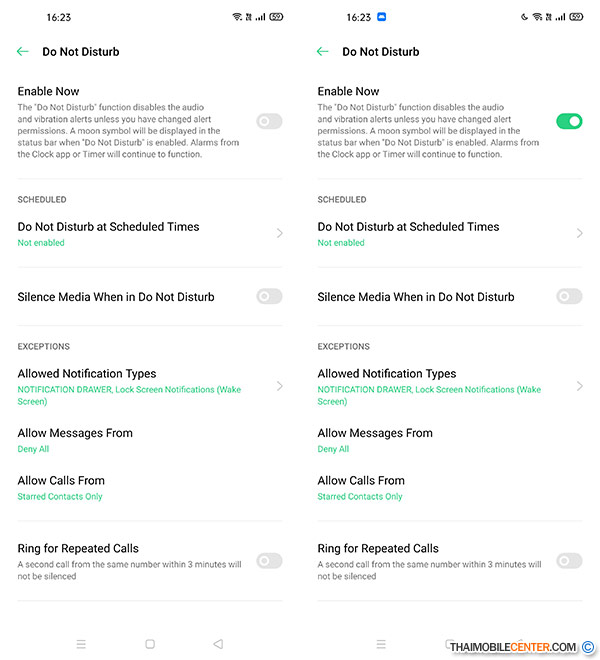Screen dimensions: 600x660
Task: Open Allow Messages From in left screen
Action: (x=75, y=433)
